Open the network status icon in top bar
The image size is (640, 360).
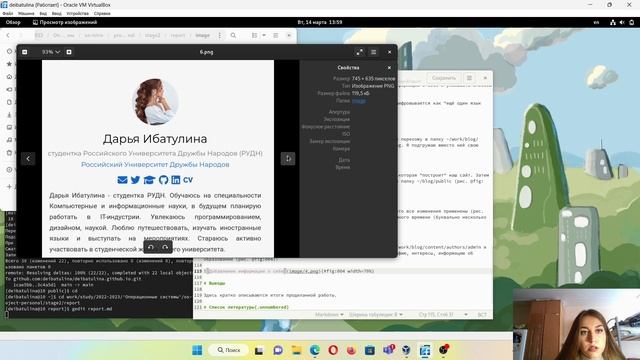point(613,22)
